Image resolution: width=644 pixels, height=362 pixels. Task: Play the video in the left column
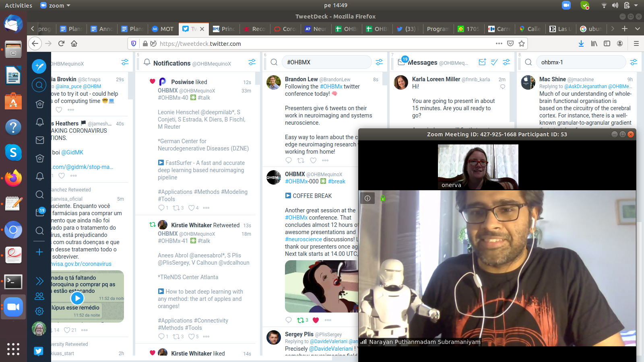(77, 298)
